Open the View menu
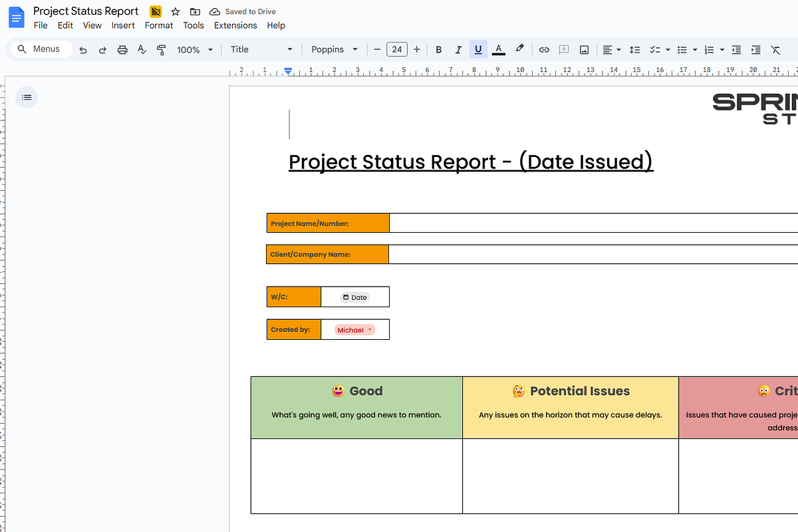 click(x=92, y=25)
